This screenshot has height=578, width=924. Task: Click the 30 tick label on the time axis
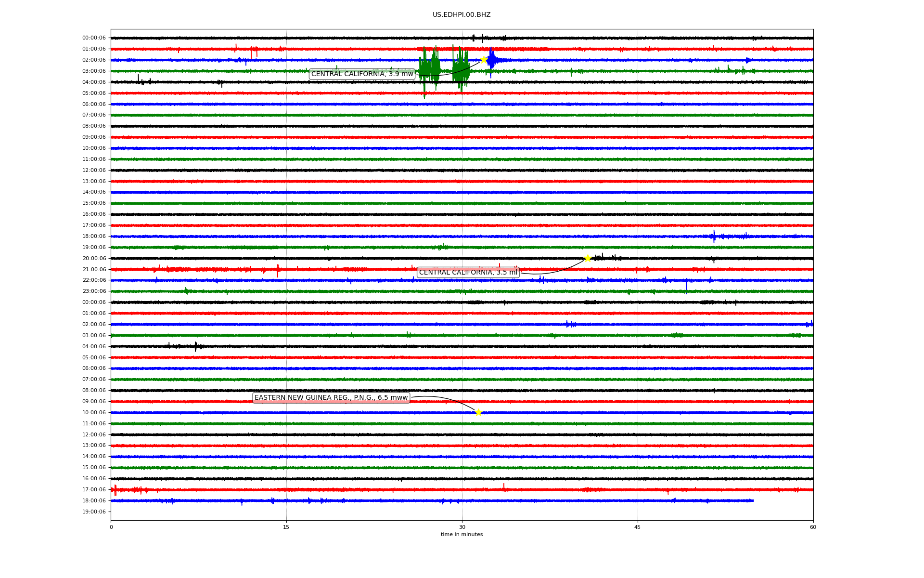coord(462,527)
